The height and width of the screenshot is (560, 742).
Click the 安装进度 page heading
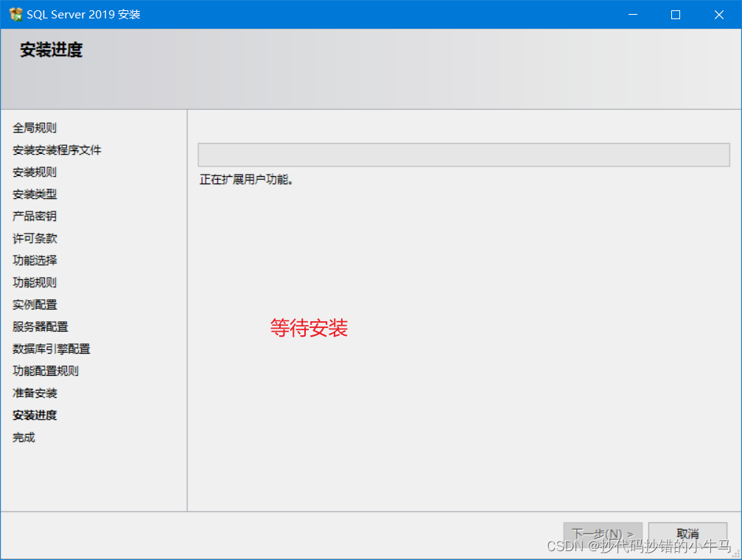point(51,49)
